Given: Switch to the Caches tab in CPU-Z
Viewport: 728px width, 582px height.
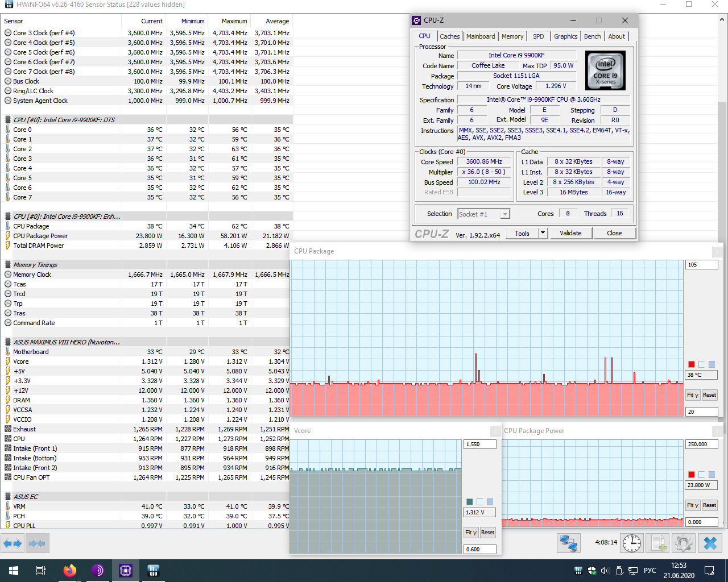Looking at the screenshot, I should [x=449, y=36].
